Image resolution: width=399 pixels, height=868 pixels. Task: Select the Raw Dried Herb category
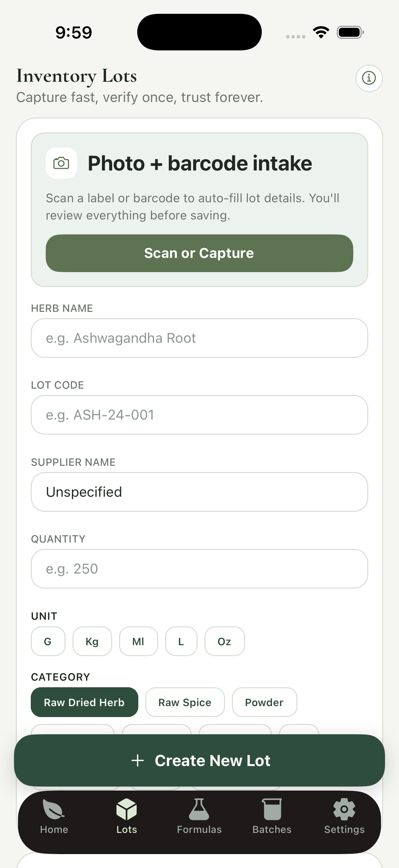coord(84,702)
